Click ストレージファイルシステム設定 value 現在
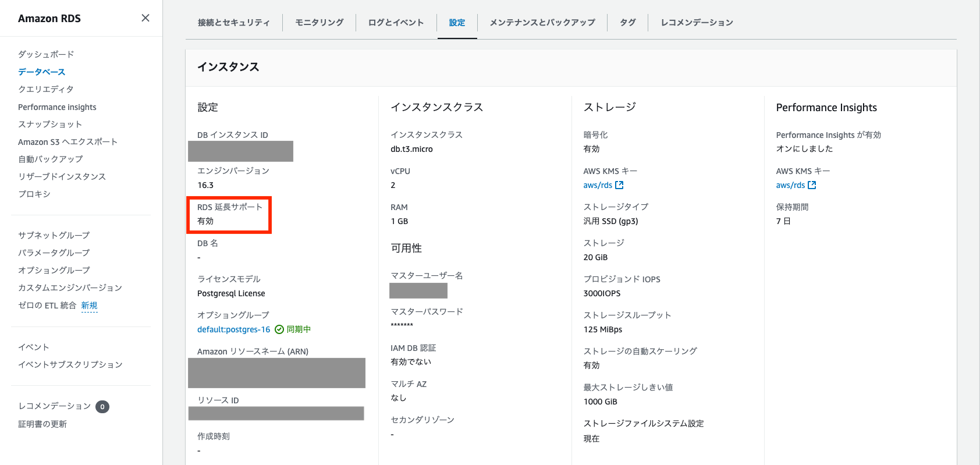 591,439
